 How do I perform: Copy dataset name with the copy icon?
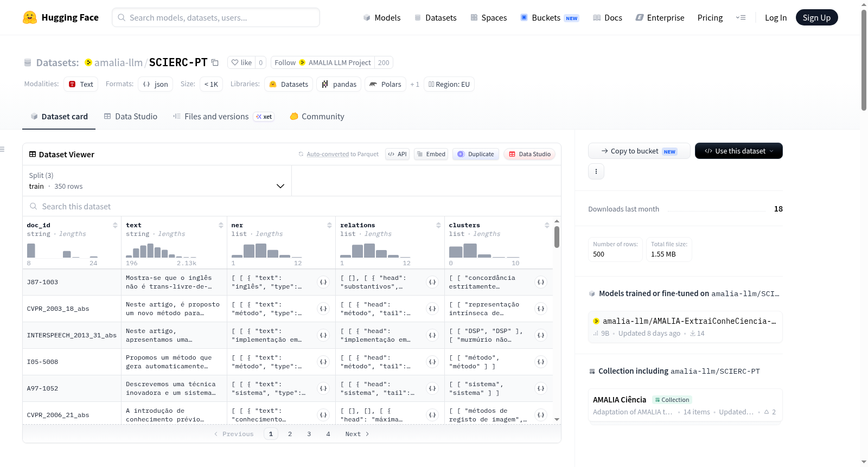[x=215, y=62]
